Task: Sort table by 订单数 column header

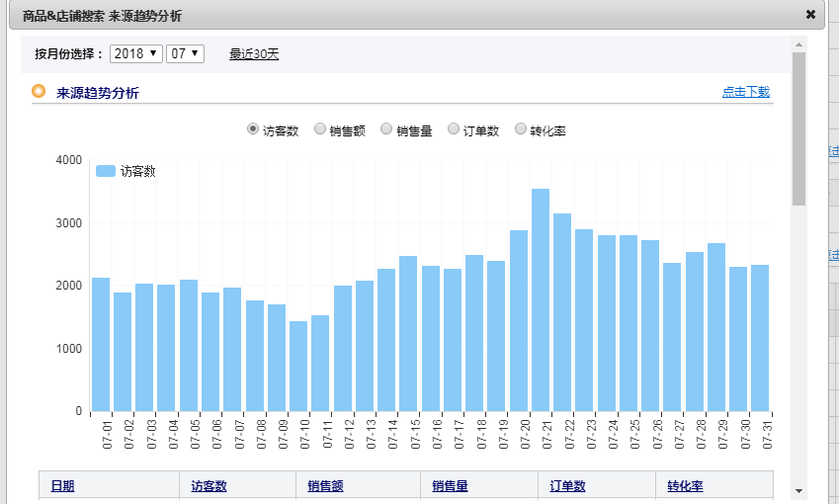Action: tap(566, 486)
